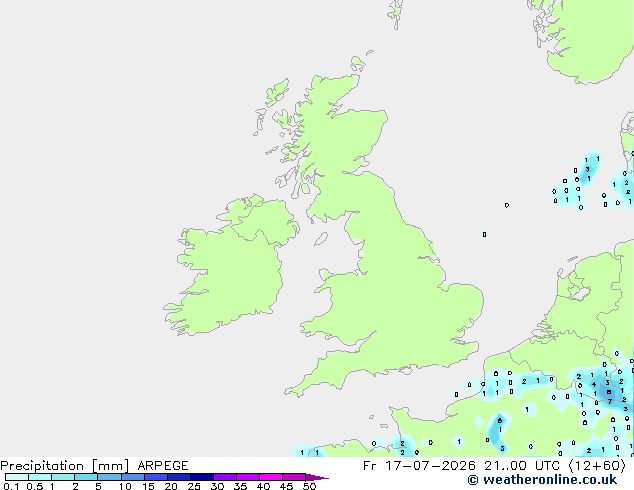This screenshot has height=490, width=634.
Task: Click the 'Precipitation [mm]' title text
Action: tap(65, 466)
